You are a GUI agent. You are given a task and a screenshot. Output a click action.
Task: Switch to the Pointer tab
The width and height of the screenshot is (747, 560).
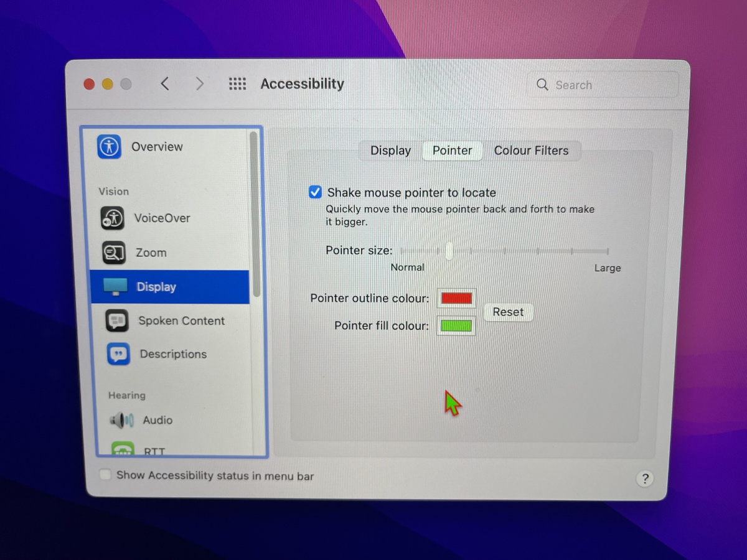tap(452, 151)
